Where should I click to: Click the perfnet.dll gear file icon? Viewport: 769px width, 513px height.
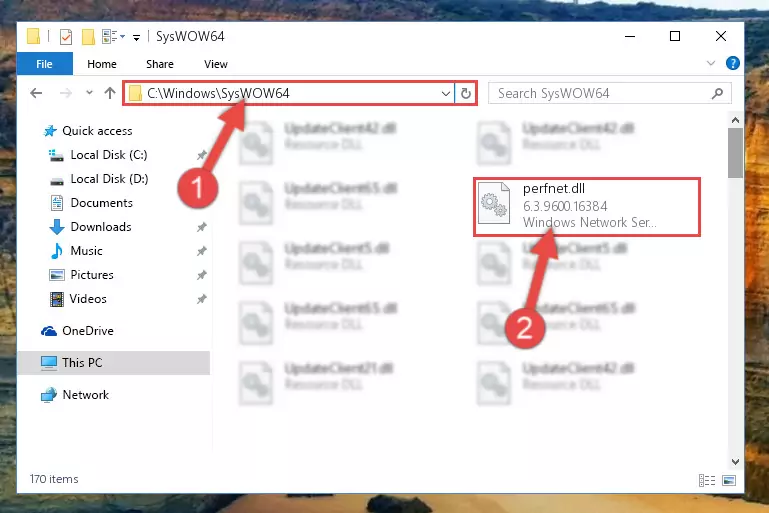pyautogui.click(x=494, y=203)
